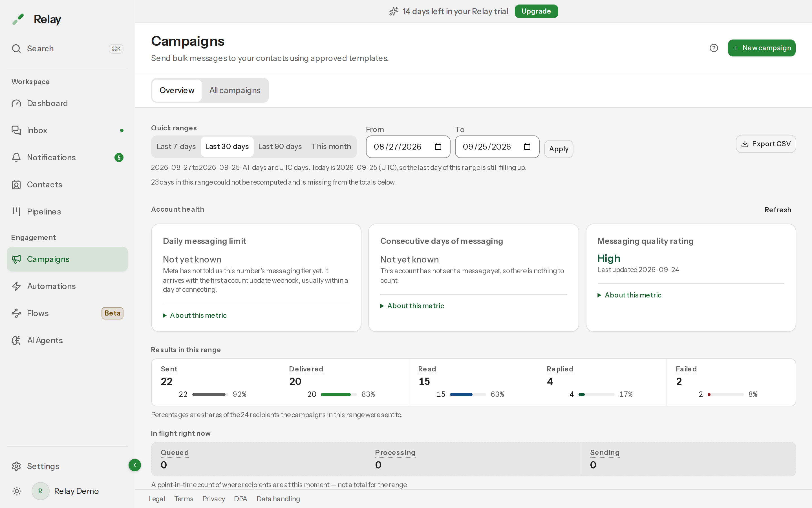Click the Search box in sidebar
812x508 pixels.
(x=67, y=48)
